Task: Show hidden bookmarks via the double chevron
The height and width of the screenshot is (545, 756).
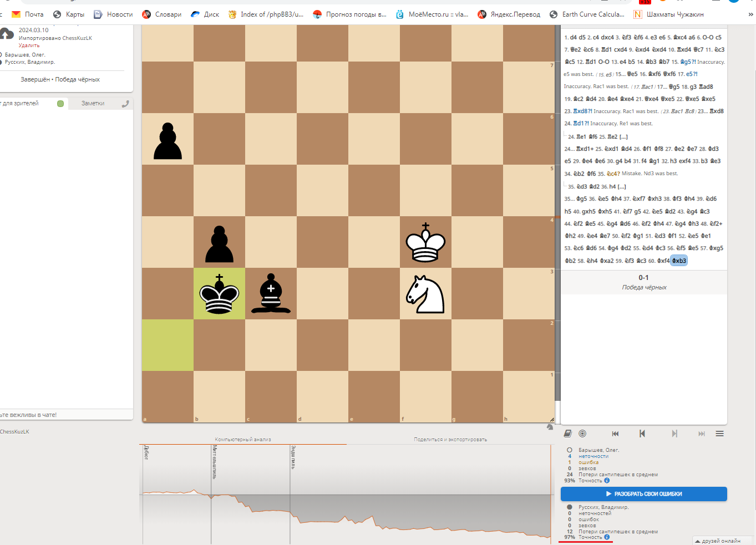Action: click(x=751, y=14)
